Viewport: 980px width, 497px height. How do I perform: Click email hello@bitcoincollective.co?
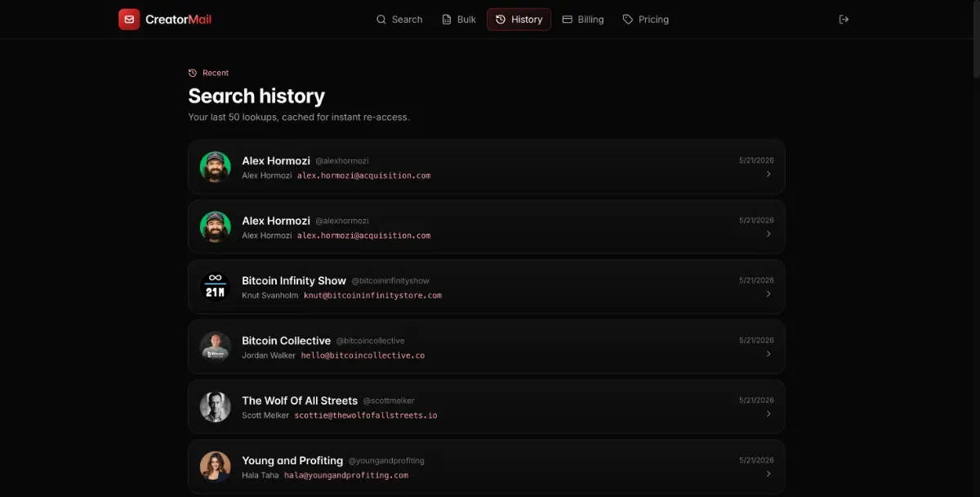pos(363,356)
